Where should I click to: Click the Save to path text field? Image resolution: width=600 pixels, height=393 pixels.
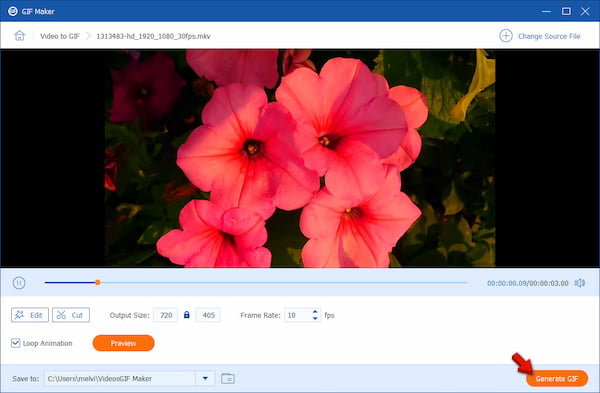120,378
